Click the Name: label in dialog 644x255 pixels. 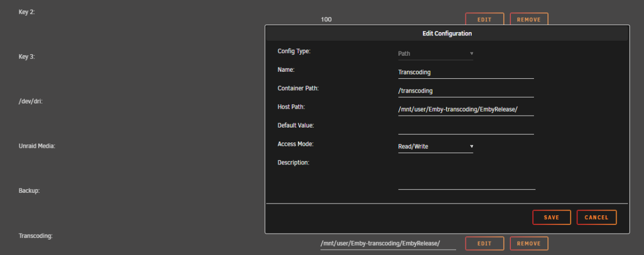(x=287, y=70)
